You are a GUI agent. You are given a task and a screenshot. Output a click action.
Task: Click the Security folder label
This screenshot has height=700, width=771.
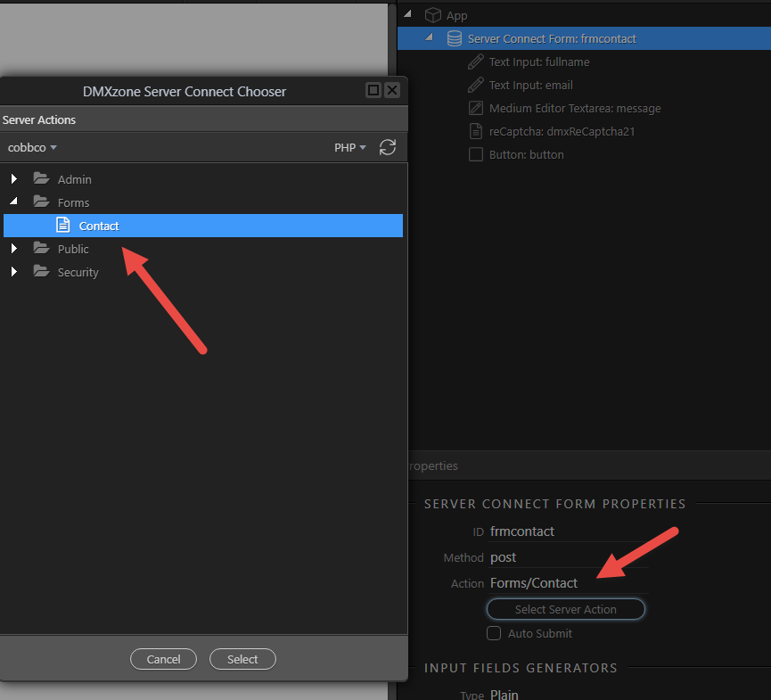(78, 272)
